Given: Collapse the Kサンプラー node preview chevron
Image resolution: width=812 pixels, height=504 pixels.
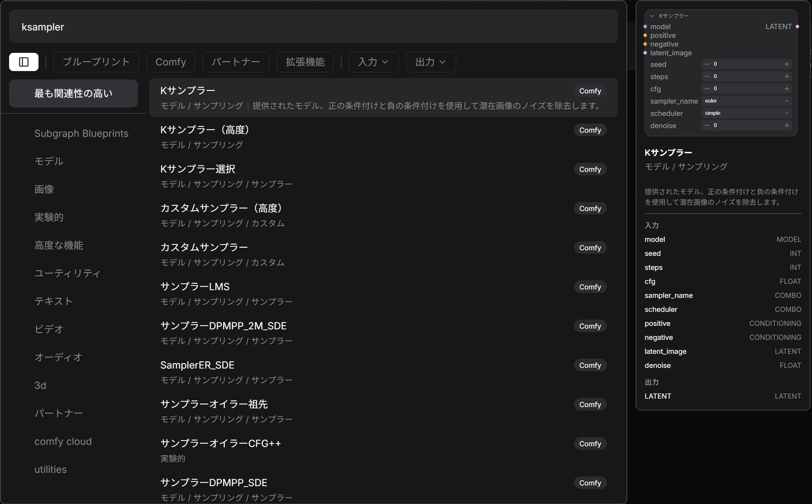Looking at the screenshot, I should 652,16.
